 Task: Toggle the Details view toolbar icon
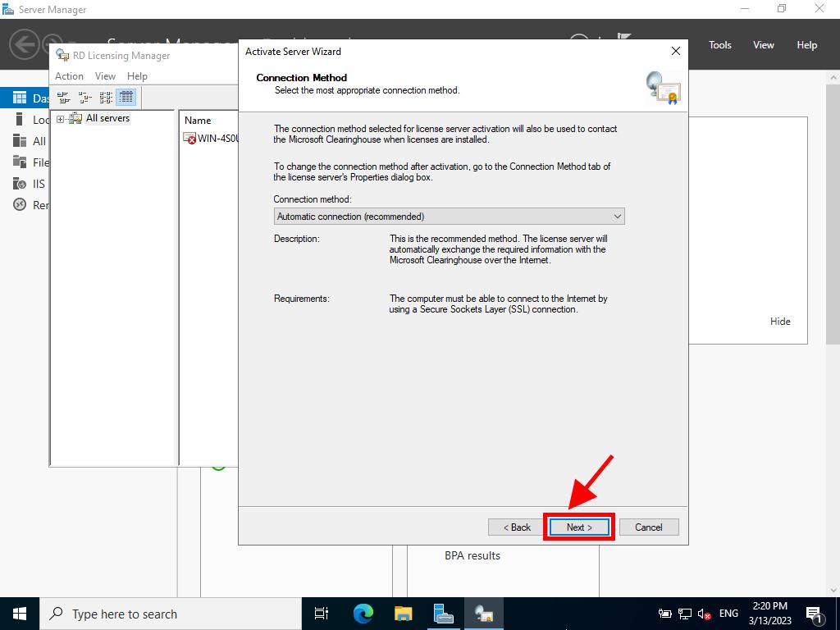(x=126, y=98)
